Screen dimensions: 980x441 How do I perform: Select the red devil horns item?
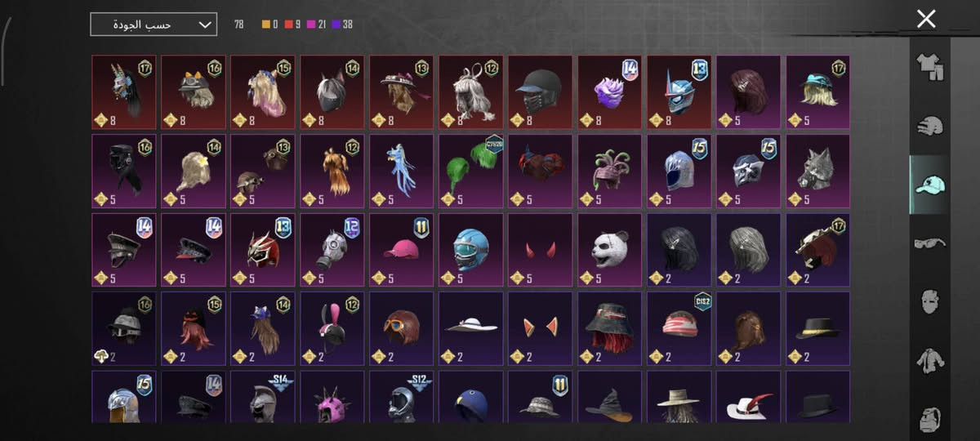[x=541, y=250]
